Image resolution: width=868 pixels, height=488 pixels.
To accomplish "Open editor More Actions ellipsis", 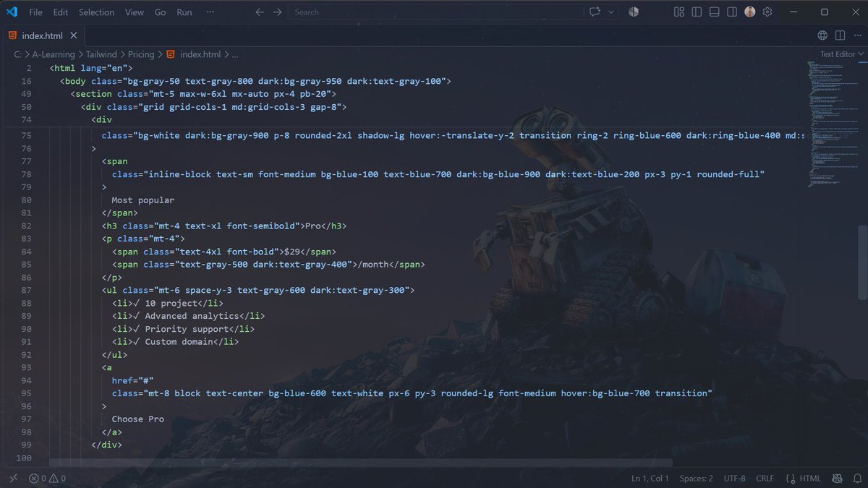I will [x=856, y=35].
